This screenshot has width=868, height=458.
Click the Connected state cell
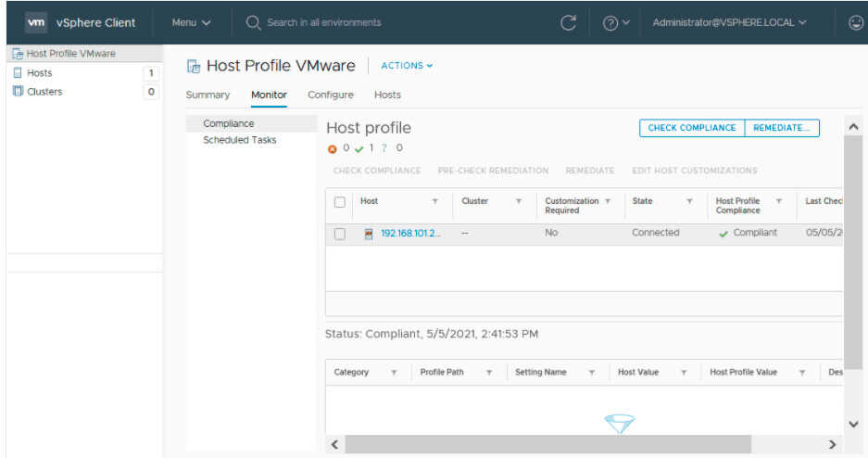656,233
